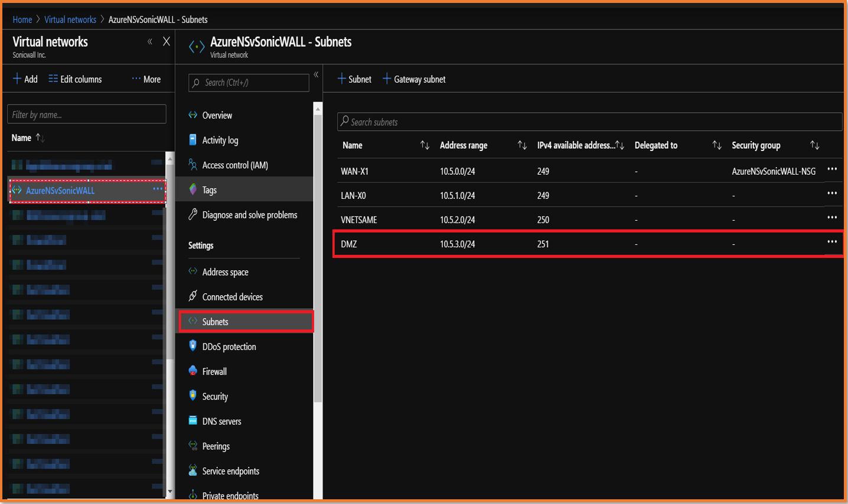Screen dimensions: 848x504
Task: Click Add in Virtual networks panel
Action: tap(25, 79)
